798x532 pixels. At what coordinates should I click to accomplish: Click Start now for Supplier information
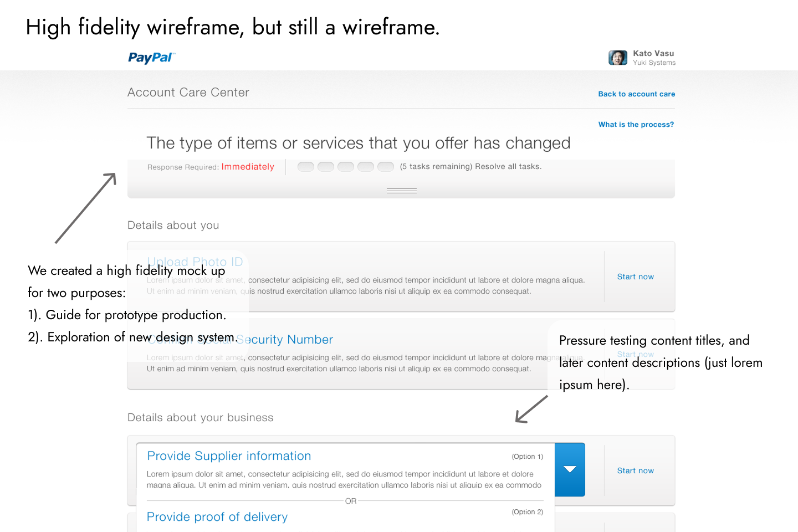coord(635,470)
